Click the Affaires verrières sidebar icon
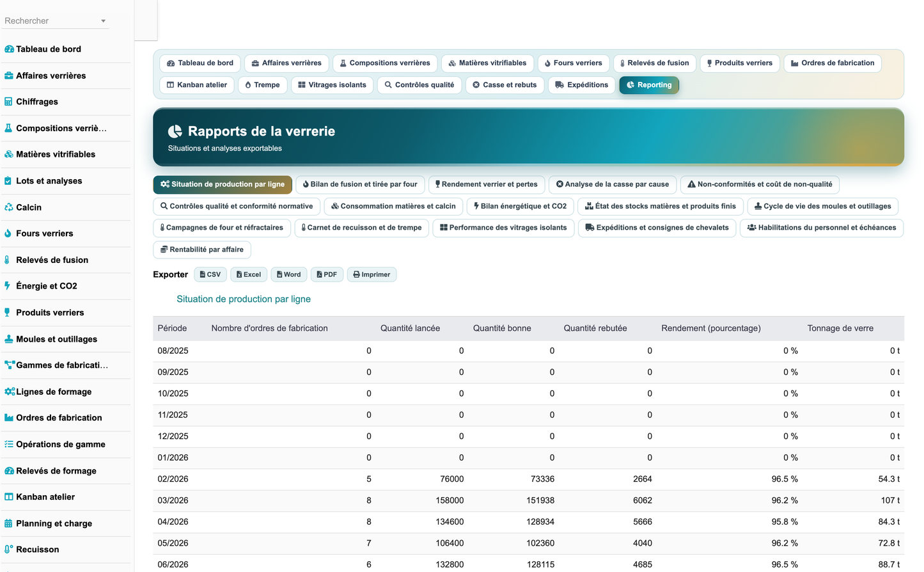The height and width of the screenshot is (572, 924). pos(9,75)
